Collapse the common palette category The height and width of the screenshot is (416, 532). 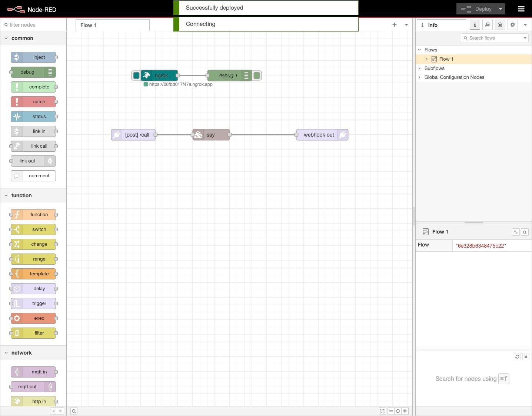click(x=6, y=38)
